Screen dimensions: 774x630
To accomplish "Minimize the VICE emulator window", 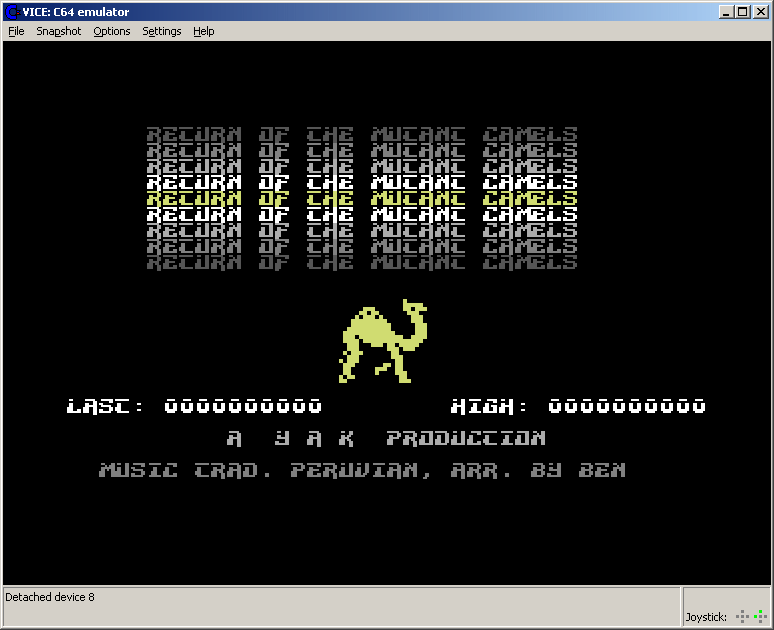I will tap(725, 12).
